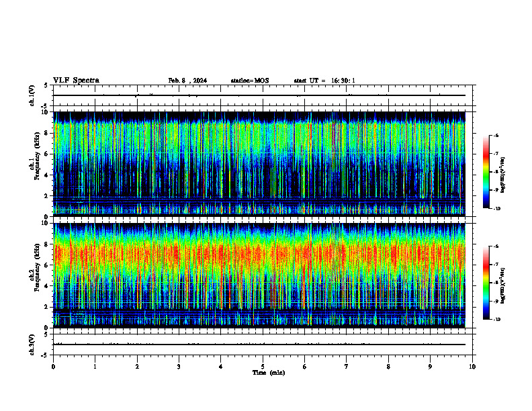
Task: Click the "-7" label on ch.2 colorbar
Action: tap(496, 265)
